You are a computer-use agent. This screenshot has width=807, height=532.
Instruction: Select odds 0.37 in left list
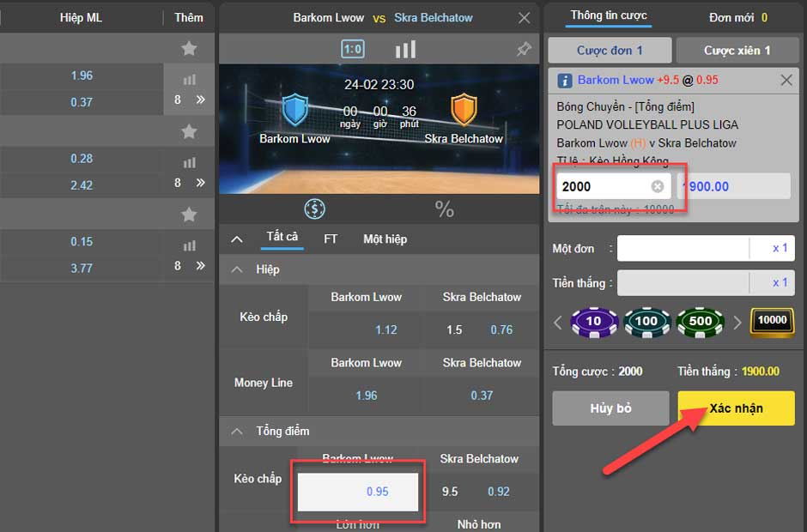click(x=82, y=102)
